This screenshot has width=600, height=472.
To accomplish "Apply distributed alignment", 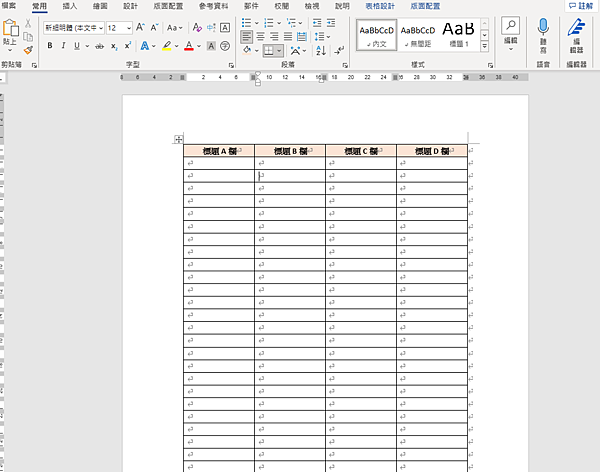I will (x=302, y=37).
